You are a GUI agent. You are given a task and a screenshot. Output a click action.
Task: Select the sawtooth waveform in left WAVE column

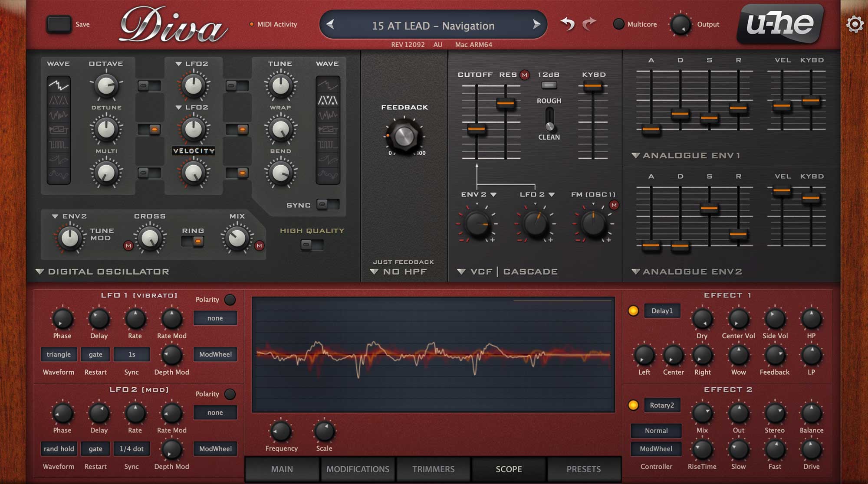tap(59, 85)
